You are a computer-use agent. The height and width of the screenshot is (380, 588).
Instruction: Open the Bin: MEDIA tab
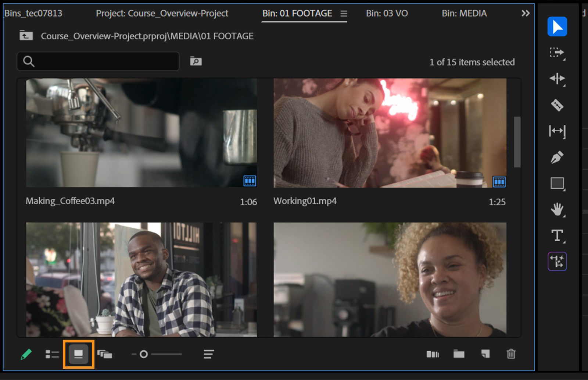coord(464,13)
